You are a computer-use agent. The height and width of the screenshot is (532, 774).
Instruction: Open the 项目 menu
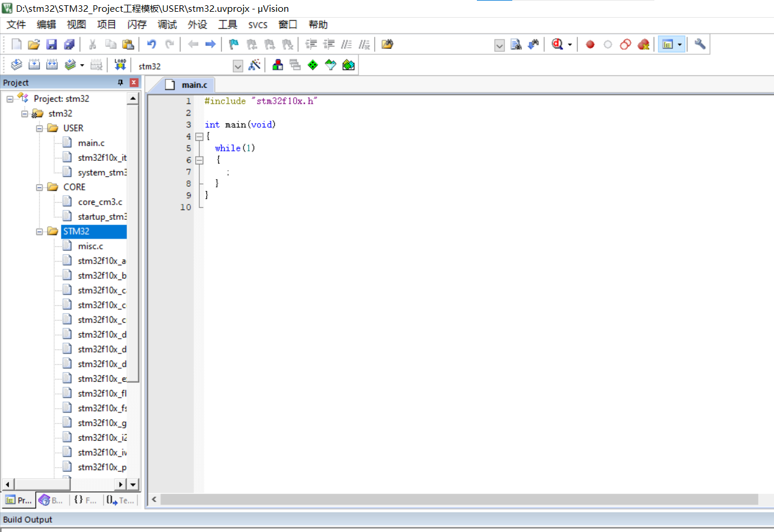(107, 25)
